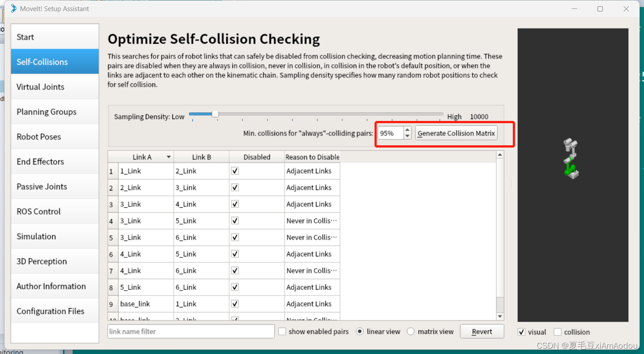644x354 pixels.
Task: Enable show enabled pairs checkbox
Action: (282, 331)
